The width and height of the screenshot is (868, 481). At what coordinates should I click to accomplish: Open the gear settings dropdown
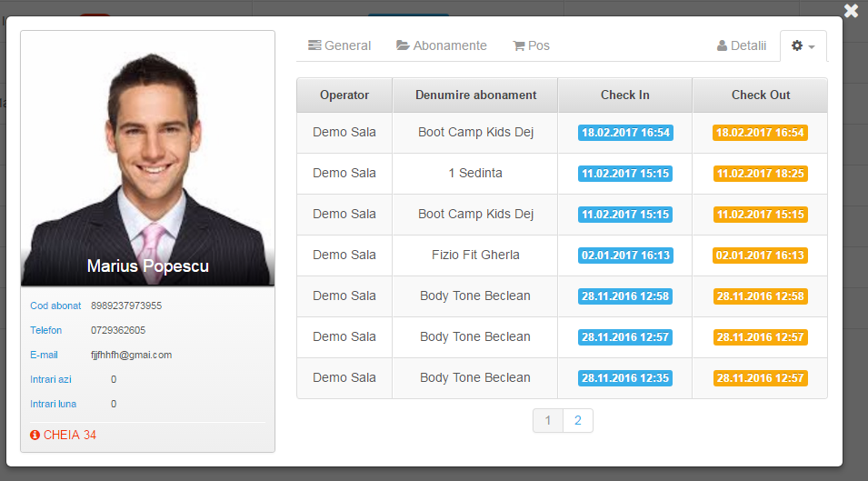[803, 46]
